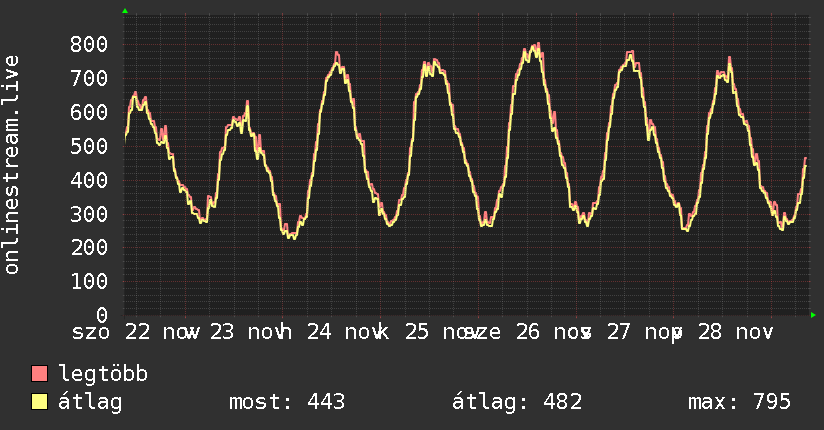The image size is (824, 430).
Task: Click the green arrow at x-axis right end
Action: coord(813,315)
